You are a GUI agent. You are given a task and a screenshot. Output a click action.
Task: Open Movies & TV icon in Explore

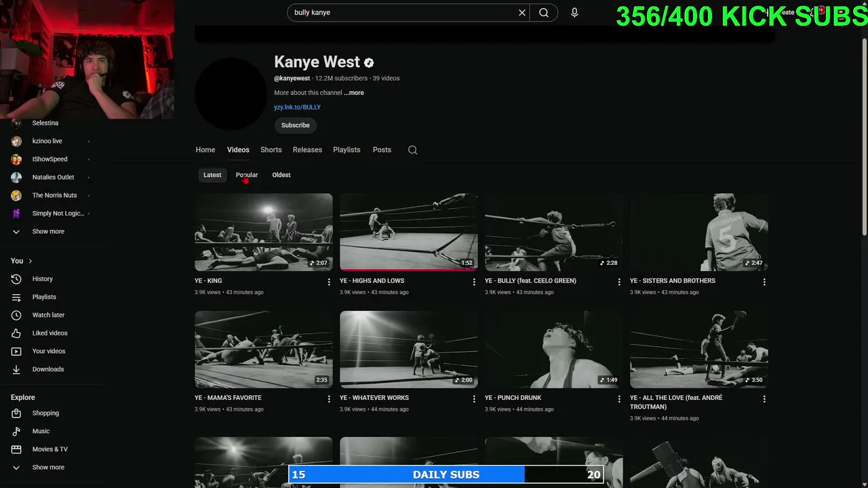[x=17, y=449]
